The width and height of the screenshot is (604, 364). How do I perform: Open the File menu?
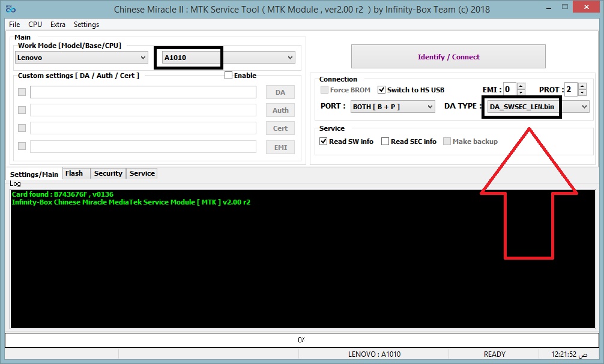click(x=14, y=24)
